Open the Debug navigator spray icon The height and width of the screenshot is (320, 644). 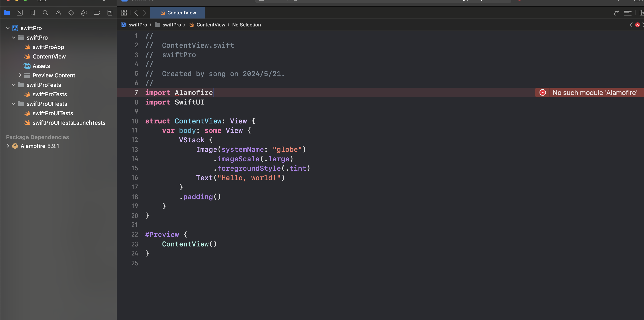click(84, 13)
